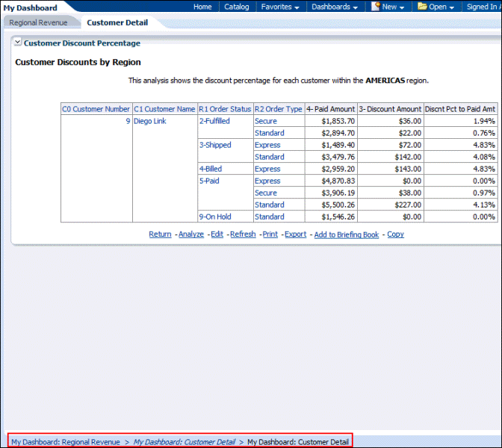Image resolution: width=502 pixels, height=448 pixels.
Task: Click the Open folder icon
Action: point(422,7)
